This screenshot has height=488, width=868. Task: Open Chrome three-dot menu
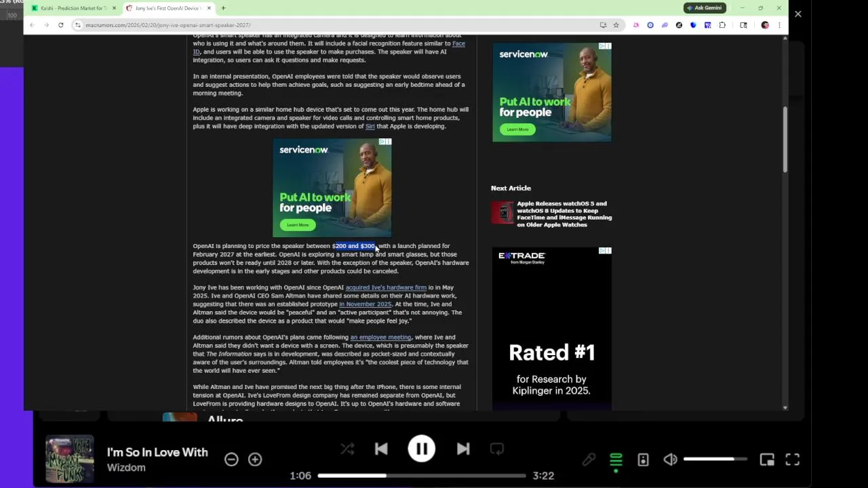pyautogui.click(x=779, y=25)
